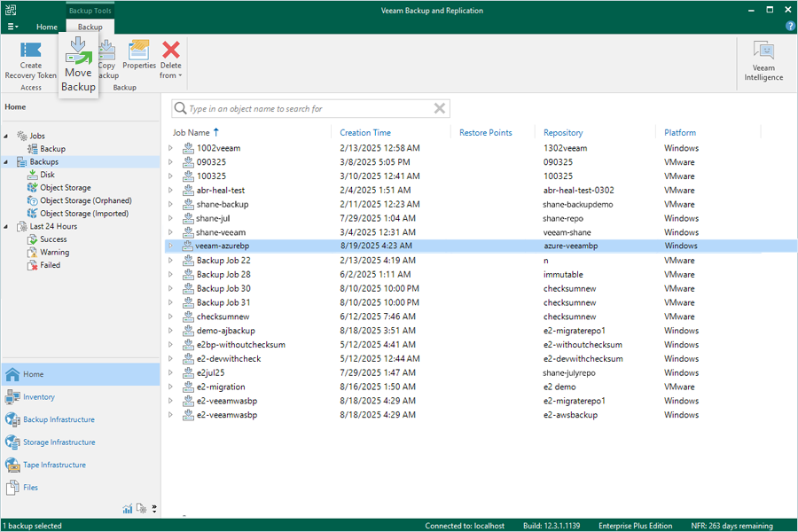Expand the veeam-azurebp backup row

170,246
